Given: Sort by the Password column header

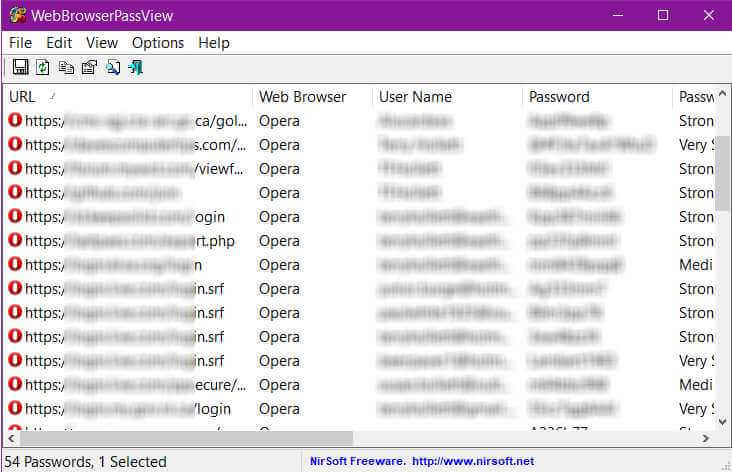Looking at the screenshot, I should (598, 97).
